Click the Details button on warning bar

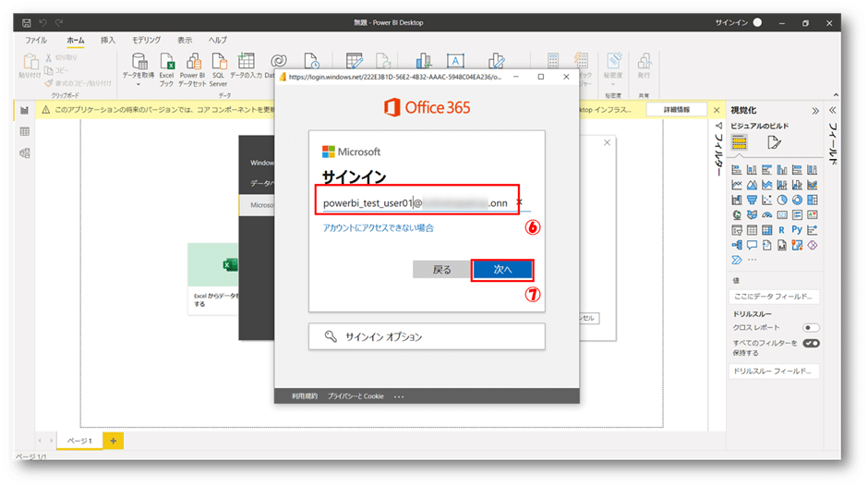click(677, 110)
